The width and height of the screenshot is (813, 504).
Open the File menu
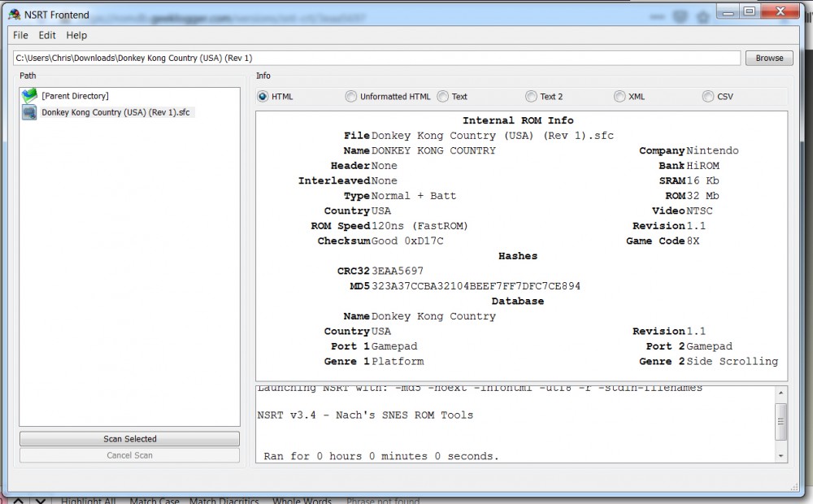point(20,35)
